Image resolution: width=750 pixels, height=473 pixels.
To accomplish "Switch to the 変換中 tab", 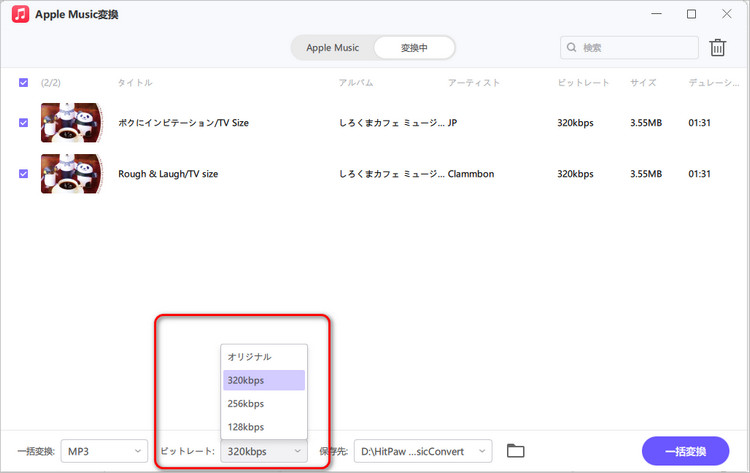I will [x=414, y=48].
